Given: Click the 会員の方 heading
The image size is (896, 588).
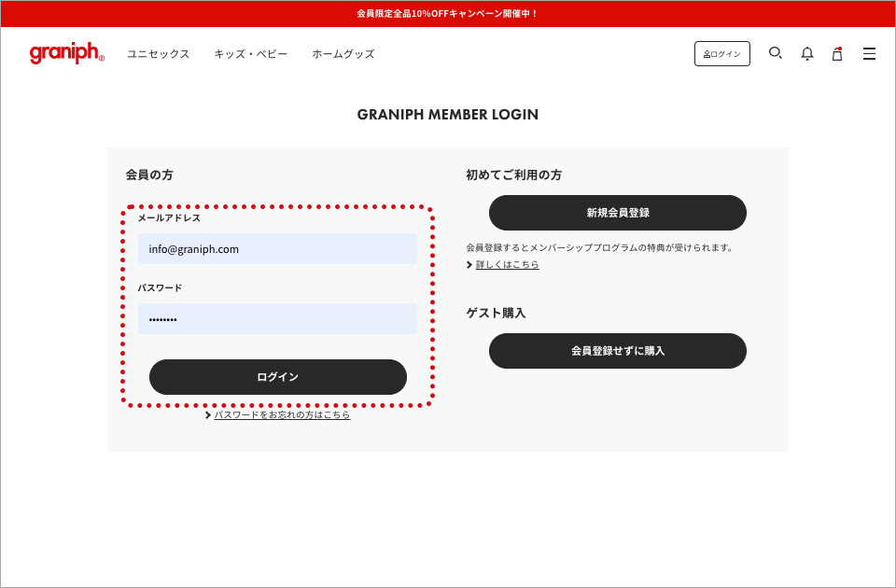Looking at the screenshot, I should click(x=149, y=175).
